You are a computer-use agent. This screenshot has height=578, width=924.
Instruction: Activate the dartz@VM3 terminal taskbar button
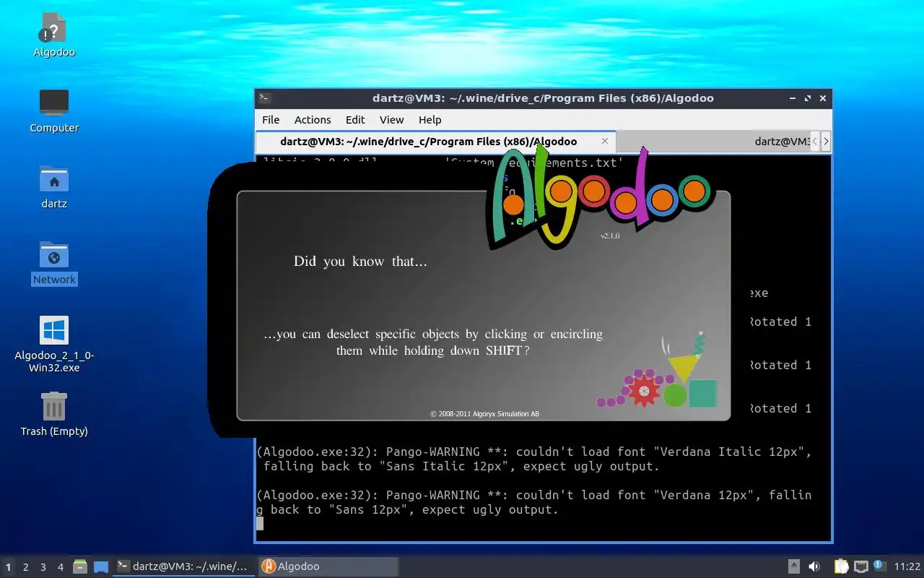(185, 566)
